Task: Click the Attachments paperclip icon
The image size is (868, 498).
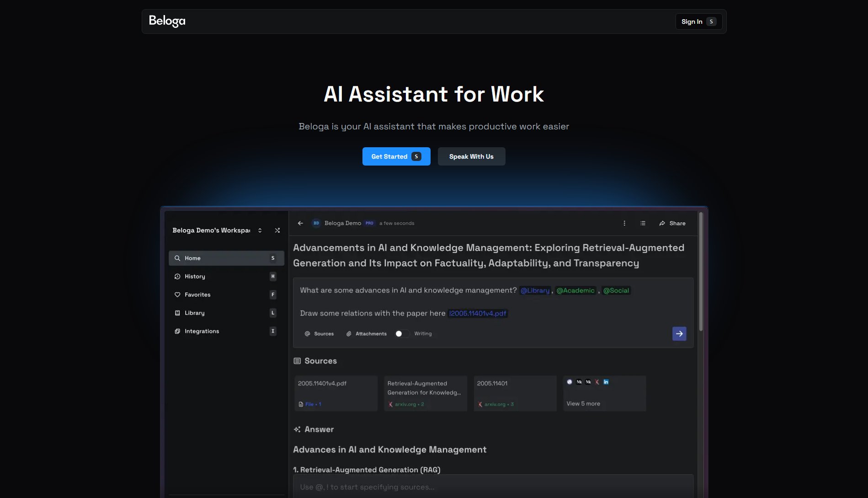Action: pos(349,334)
